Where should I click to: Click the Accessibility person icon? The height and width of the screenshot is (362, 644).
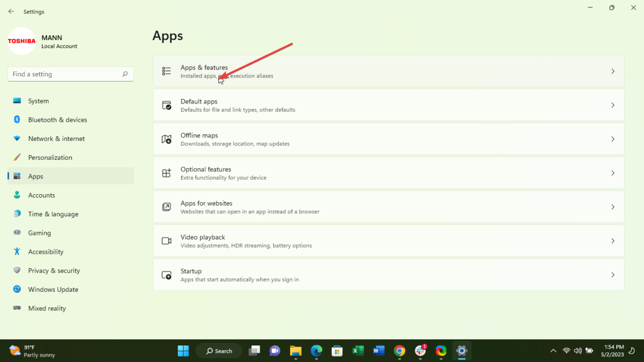[17, 252]
